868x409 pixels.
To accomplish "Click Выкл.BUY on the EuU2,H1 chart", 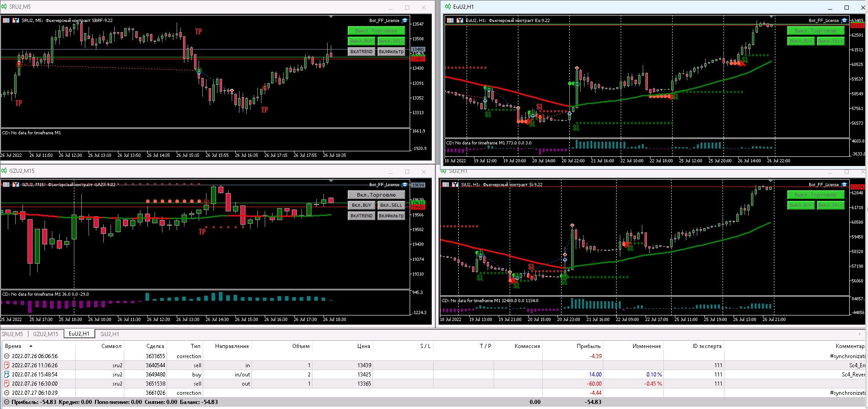I will click(801, 41).
